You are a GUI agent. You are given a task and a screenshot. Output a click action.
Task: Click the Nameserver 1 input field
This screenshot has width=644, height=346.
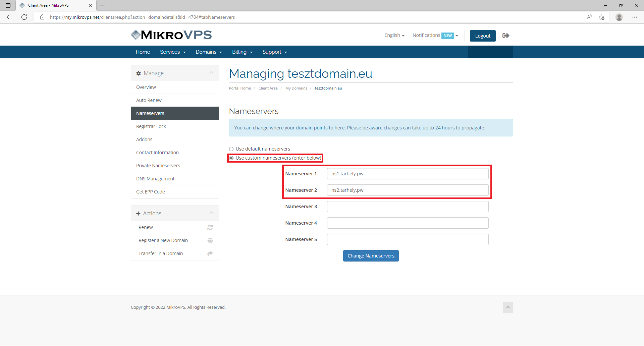(x=408, y=174)
